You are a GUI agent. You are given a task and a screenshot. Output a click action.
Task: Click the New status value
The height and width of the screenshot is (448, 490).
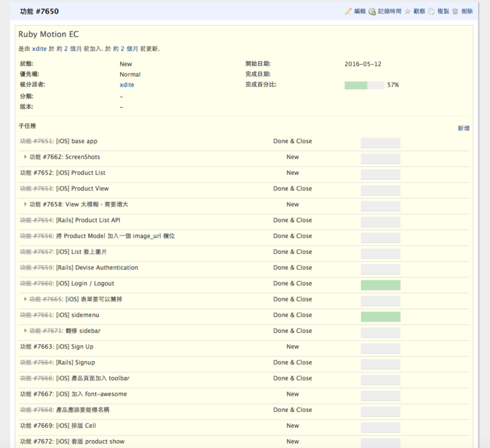tap(126, 64)
